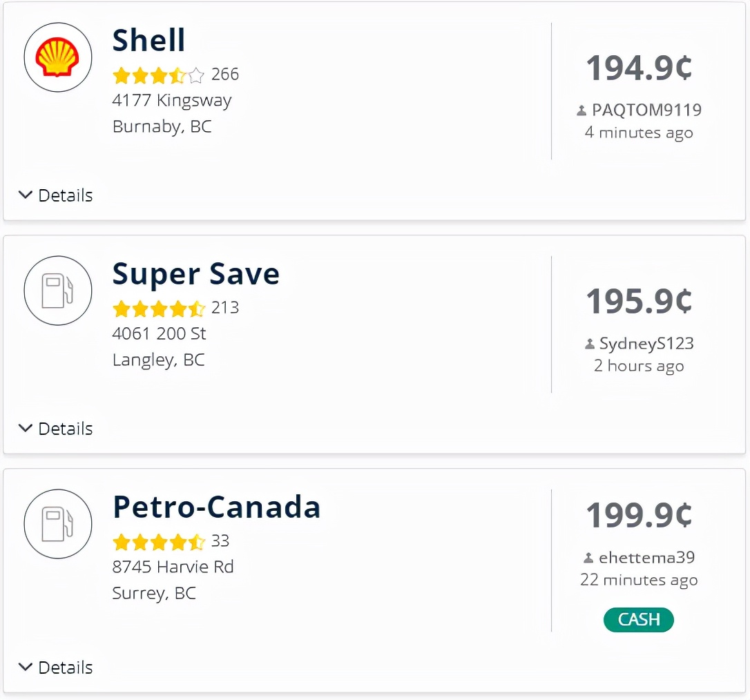This screenshot has width=750, height=700.
Task: Click the 194.9¢ Shell price
Action: 639,68
